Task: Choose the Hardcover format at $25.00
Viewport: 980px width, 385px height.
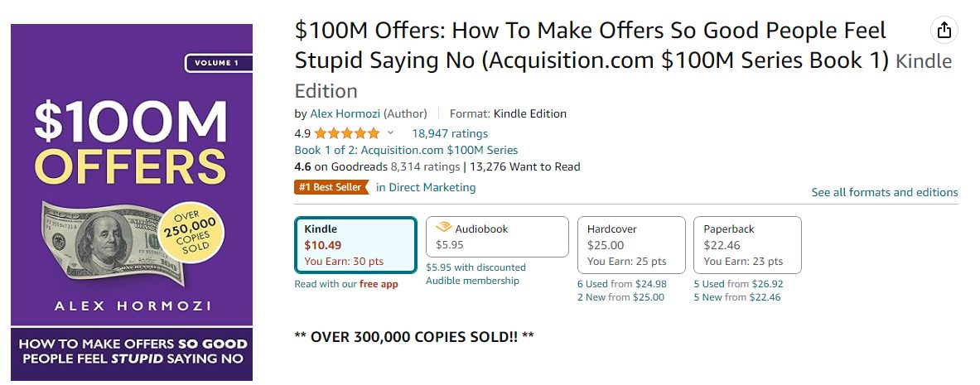Action: (x=631, y=245)
